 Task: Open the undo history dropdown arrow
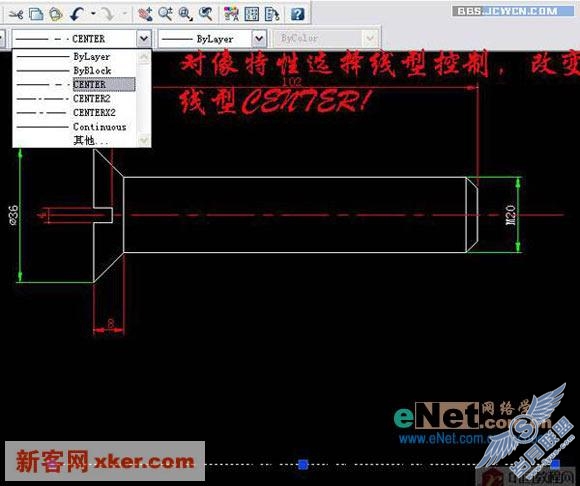(93, 14)
